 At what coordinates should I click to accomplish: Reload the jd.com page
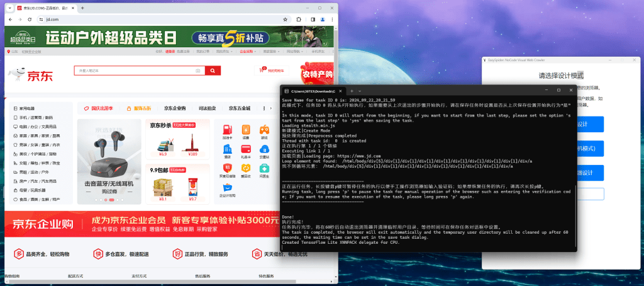30,20
